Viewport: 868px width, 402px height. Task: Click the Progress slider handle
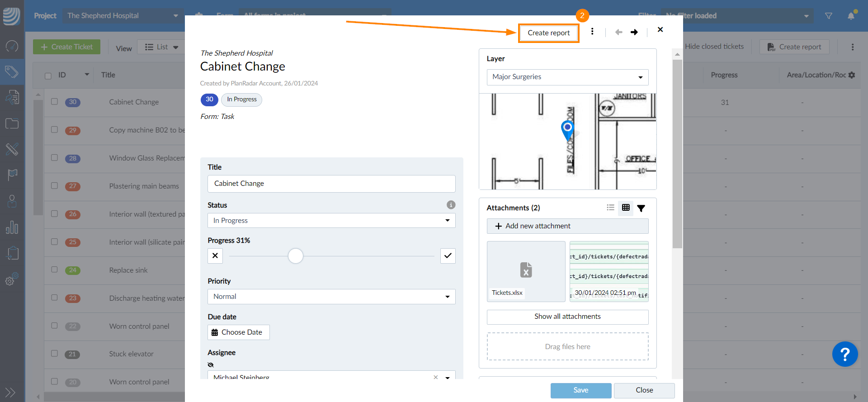[x=296, y=256]
